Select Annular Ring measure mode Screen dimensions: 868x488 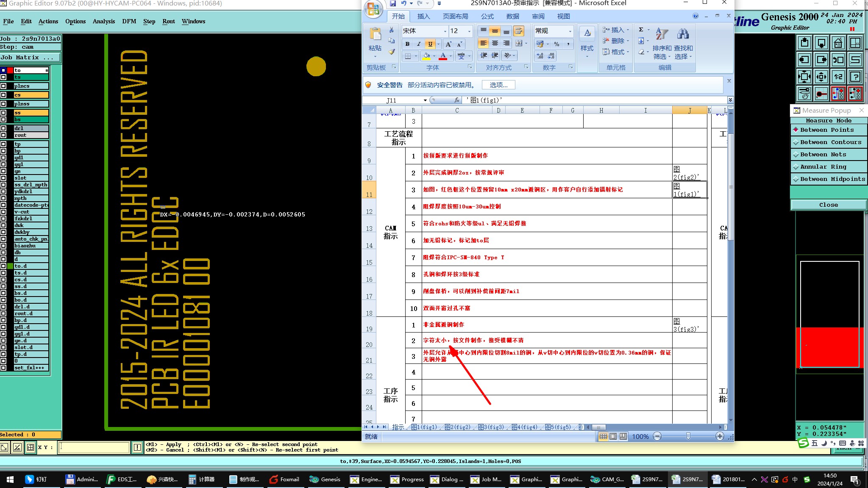click(823, 167)
